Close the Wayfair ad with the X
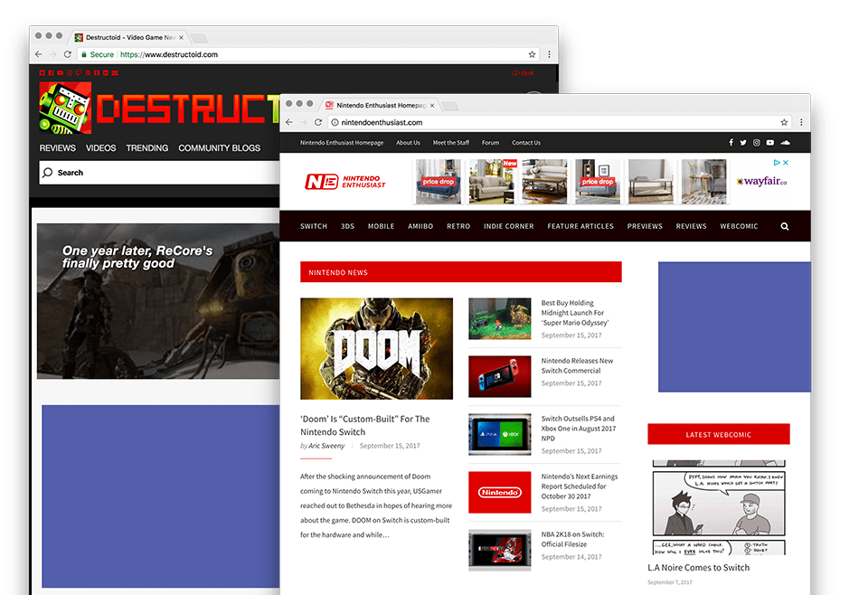Viewport: 868px width, 595px height. [x=786, y=163]
